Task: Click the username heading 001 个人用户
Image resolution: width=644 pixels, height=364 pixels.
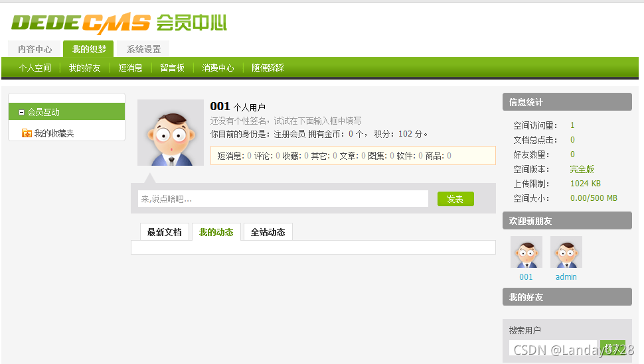Action: pos(238,107)
